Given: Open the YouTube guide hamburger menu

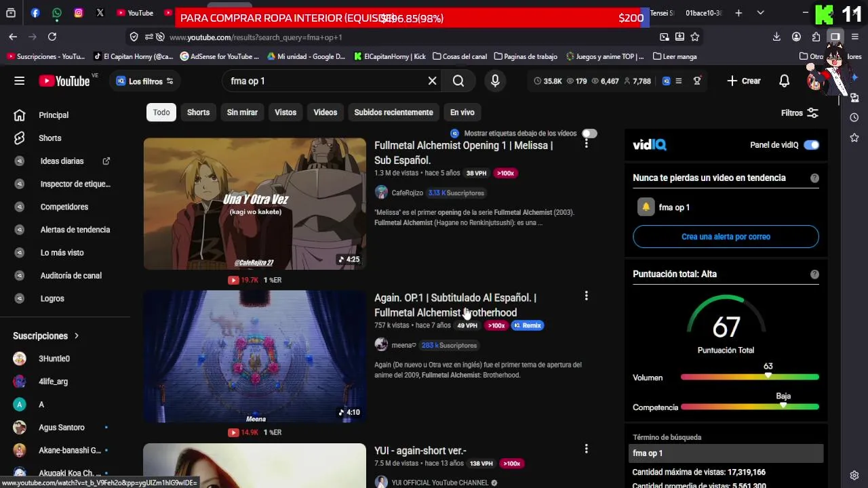Looking at the screenshot, I should 19,81.
